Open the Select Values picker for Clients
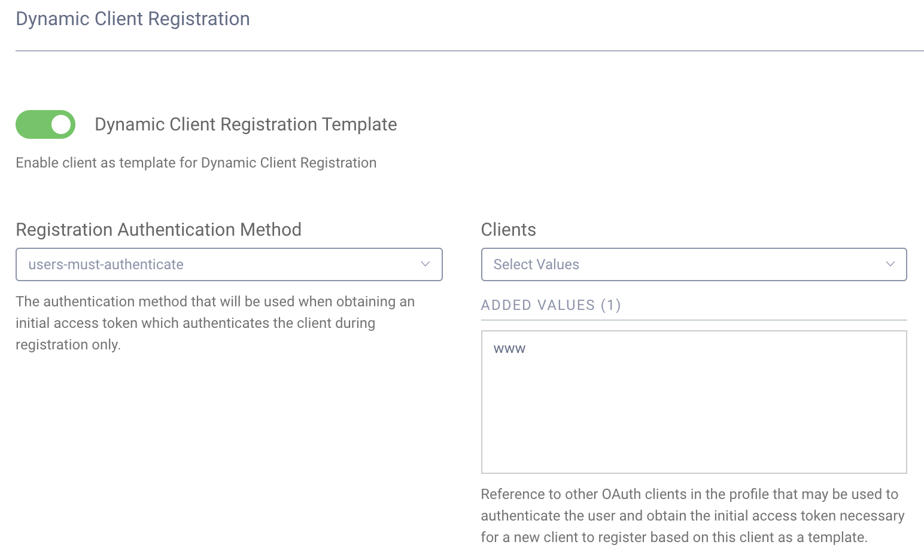The image size is (924, 560). 694,264
